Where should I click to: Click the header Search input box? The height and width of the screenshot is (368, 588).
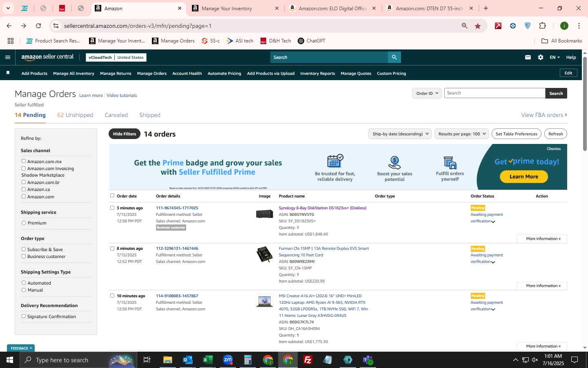pyautogui.click(x=329, y=57)
